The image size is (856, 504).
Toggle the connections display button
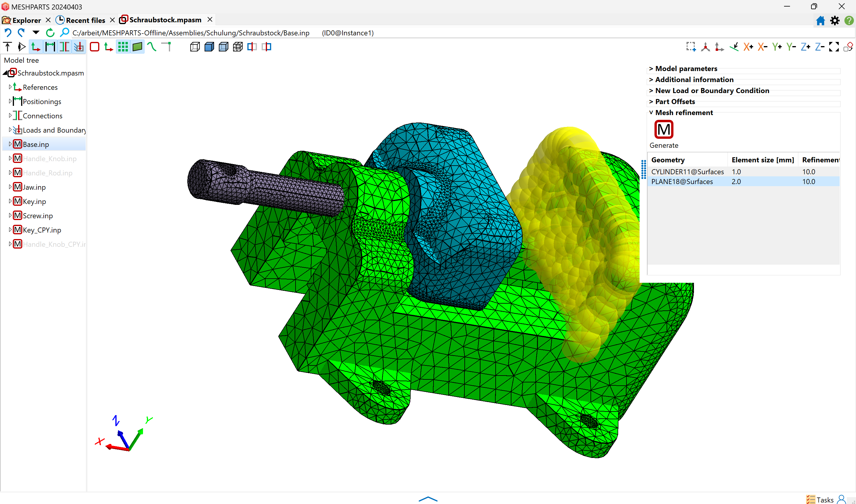[65, 46]
